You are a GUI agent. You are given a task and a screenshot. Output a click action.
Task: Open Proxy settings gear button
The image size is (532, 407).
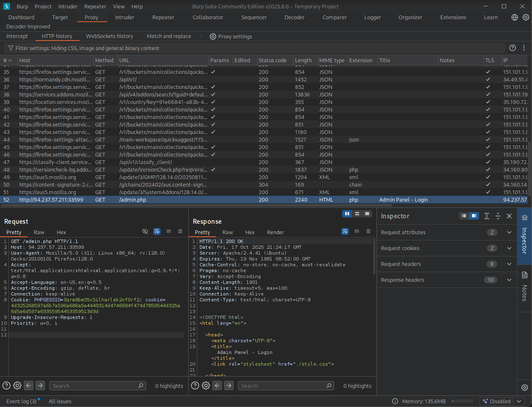tap(231, 36)
